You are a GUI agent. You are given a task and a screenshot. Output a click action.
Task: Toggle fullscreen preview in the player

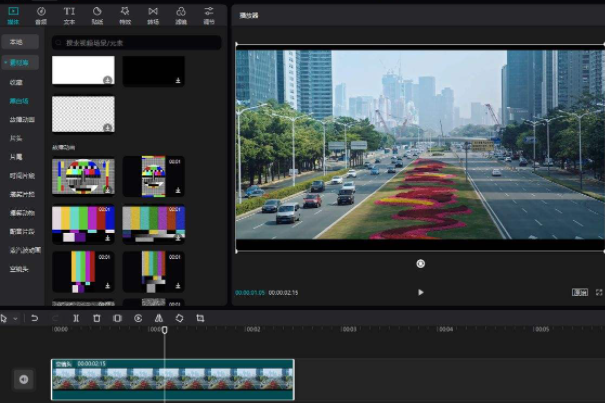coord(598,292)
